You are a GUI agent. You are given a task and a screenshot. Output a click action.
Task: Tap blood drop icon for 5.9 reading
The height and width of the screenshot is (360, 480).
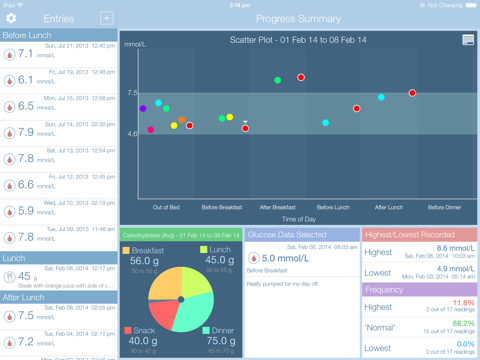click(10, 212)
